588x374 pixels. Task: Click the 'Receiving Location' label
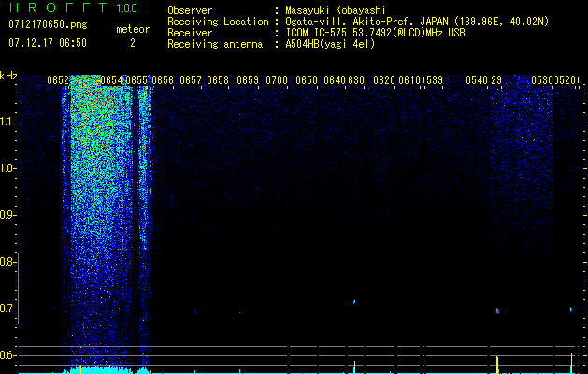pyautogui.click(x=218, y=22)
